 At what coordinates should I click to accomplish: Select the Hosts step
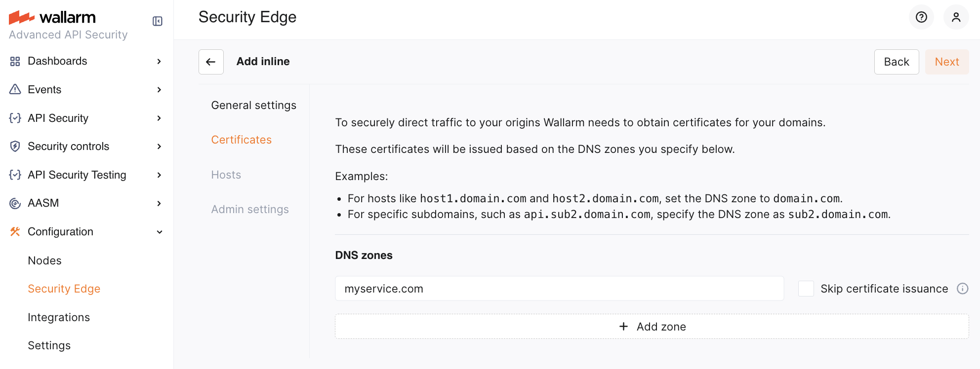point(226,175)
